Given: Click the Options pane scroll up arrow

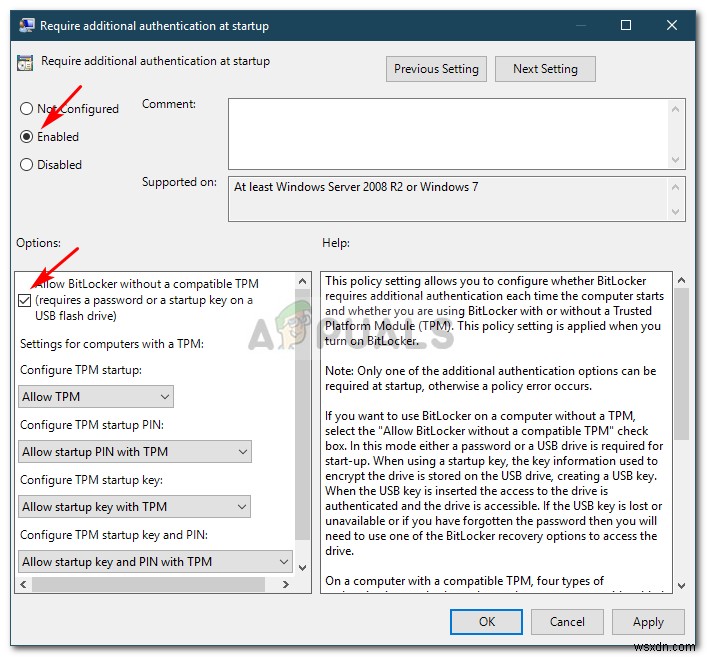Looking at the screenshot, I should [303, 281].
